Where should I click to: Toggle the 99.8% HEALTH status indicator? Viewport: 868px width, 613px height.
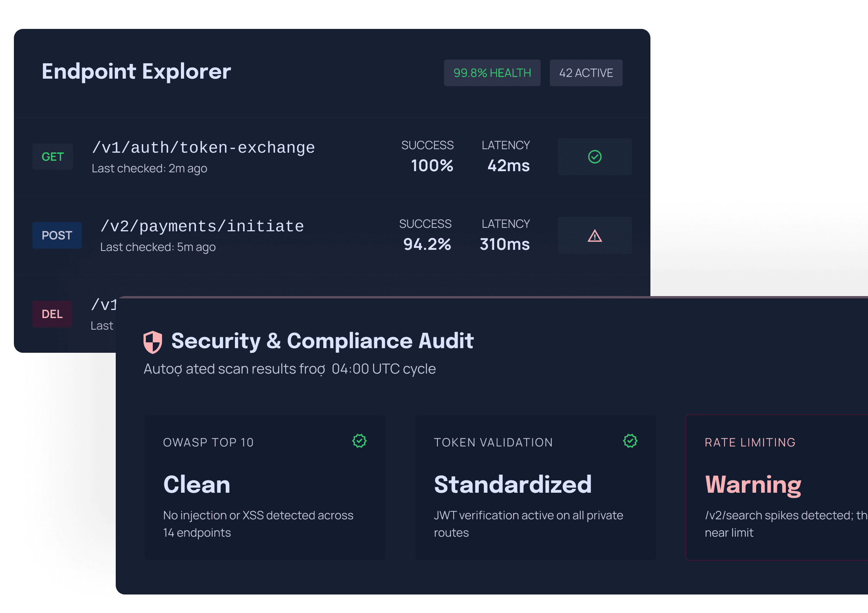pyautogui.click(x=492, y=72)
